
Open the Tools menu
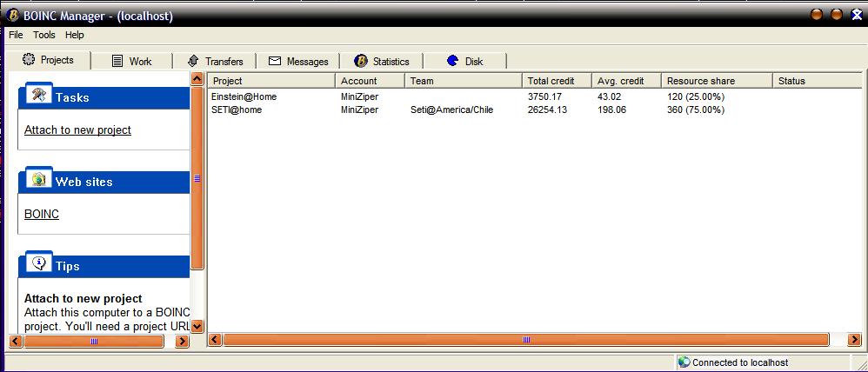(43, 35)
